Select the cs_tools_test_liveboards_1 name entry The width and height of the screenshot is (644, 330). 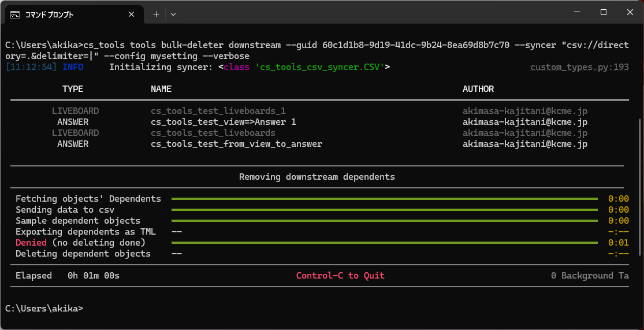tap(218, 111)
